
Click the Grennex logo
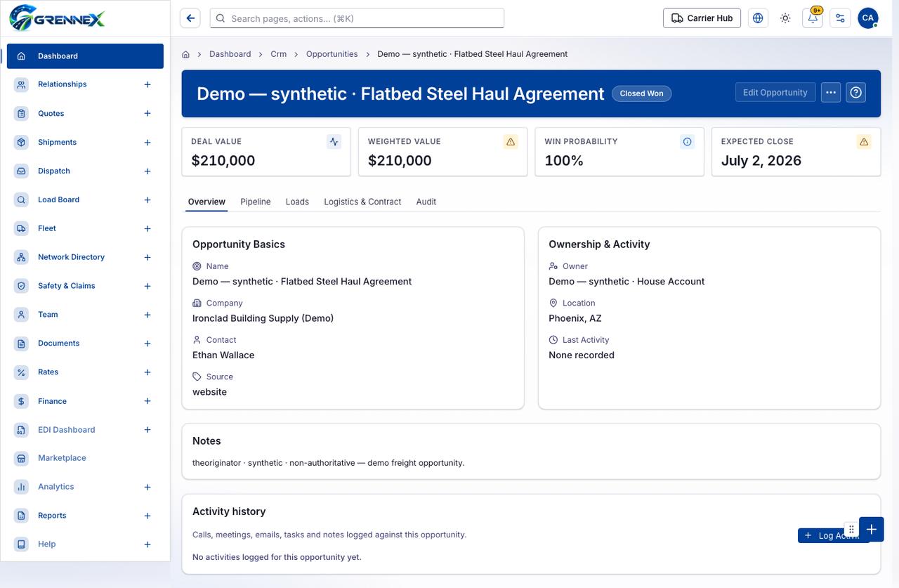(x=57, y=18)
